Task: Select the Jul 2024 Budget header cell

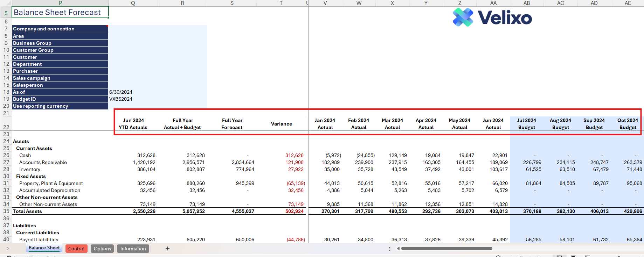Action: (526, 124)
